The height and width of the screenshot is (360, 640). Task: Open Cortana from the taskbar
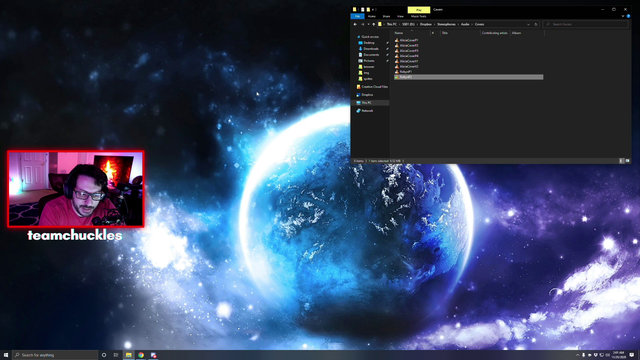[x=104, y=355]
